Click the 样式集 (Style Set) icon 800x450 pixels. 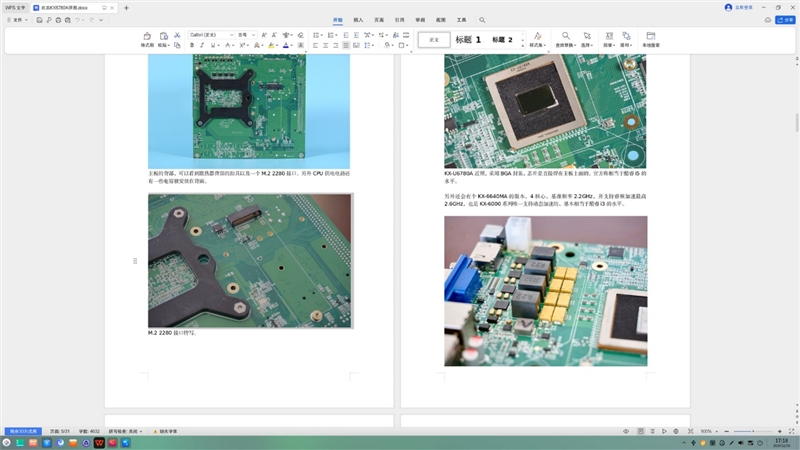537,39
